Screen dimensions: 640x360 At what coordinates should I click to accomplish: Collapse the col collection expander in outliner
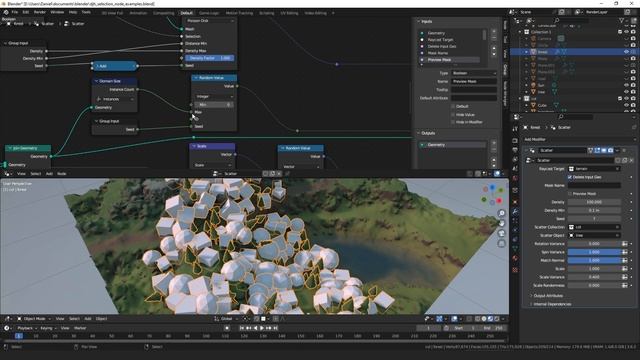click(520, 98)
